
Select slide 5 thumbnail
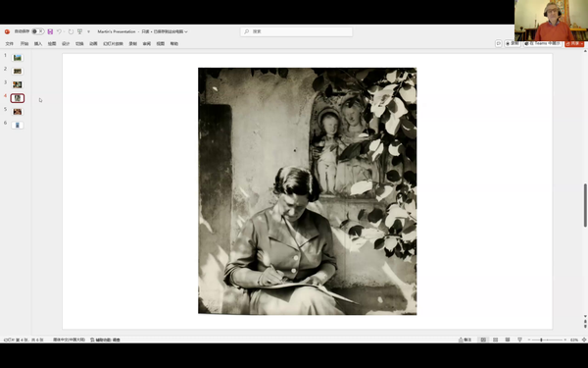tap(18, 112)
